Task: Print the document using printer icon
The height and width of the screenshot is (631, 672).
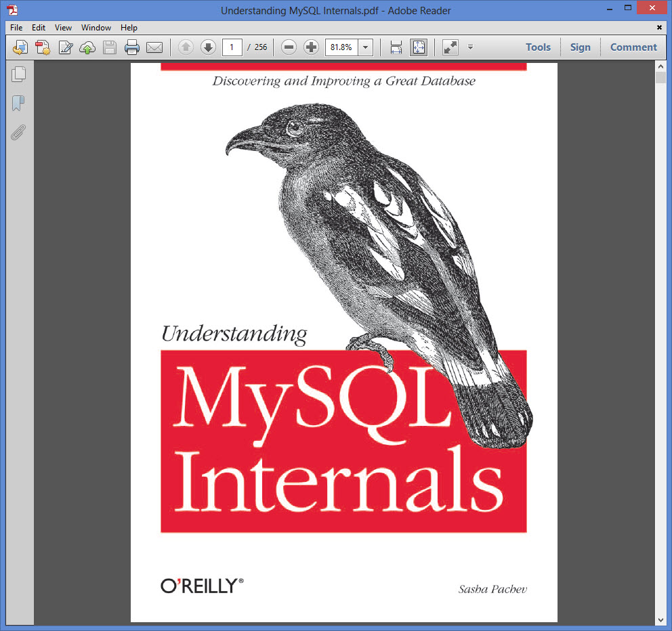Action: tap(132, 47)
